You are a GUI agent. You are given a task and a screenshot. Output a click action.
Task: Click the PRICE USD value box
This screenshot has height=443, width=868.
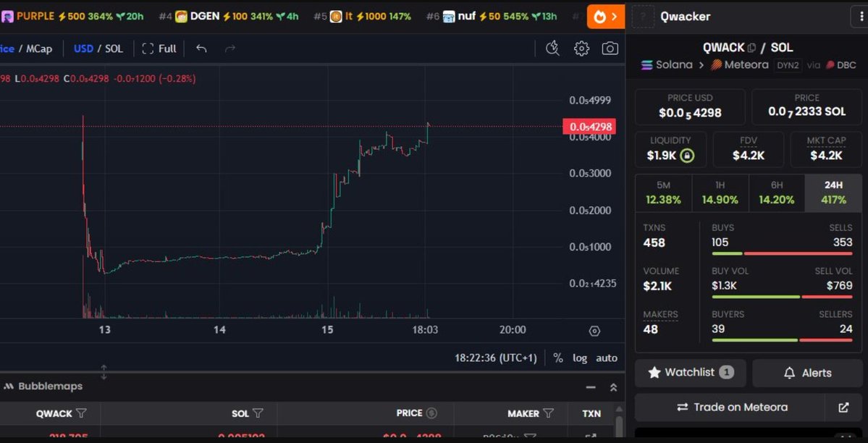click(690, 107)
